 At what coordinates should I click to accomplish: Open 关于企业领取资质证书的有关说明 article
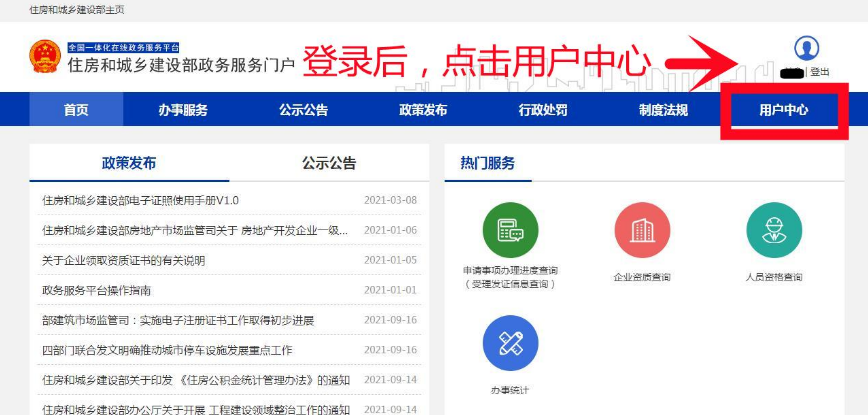point(123,260)
